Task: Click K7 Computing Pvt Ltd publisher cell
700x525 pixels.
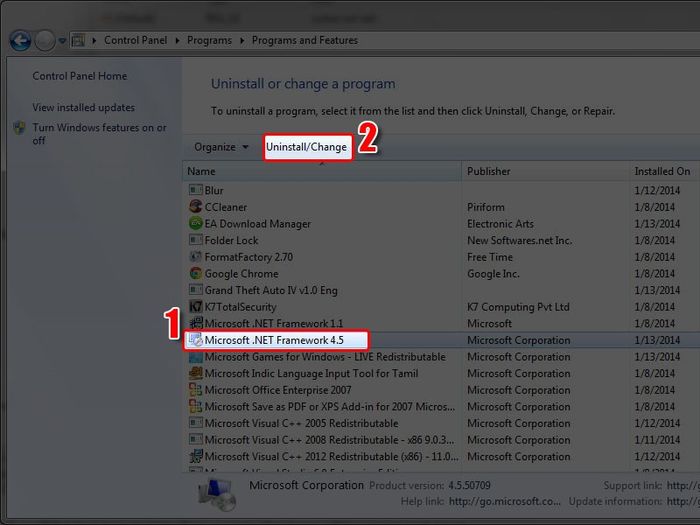Action: coord(518,307)
